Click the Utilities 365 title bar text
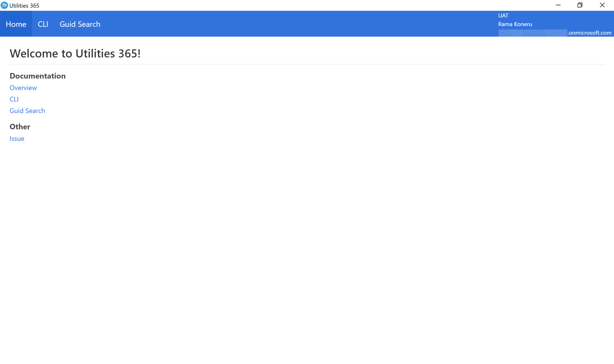The width and height of the screenshot is (614, 364). pyautogui.click(x=24, y=6)
